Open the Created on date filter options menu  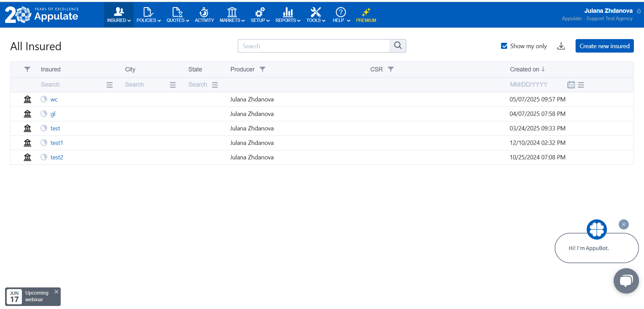click(x=581, y=85)
